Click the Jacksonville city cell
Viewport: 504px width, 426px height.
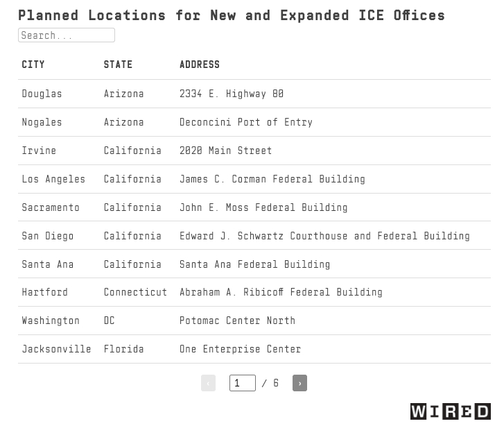56,350
